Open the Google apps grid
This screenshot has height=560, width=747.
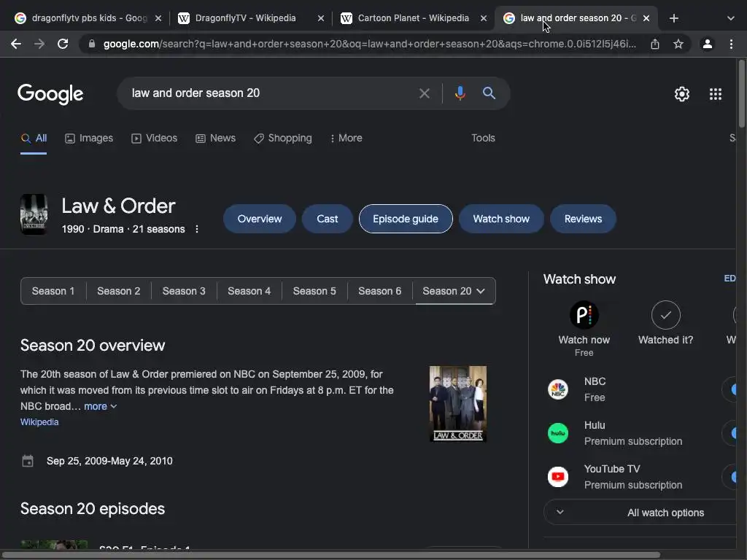[716, 94]
